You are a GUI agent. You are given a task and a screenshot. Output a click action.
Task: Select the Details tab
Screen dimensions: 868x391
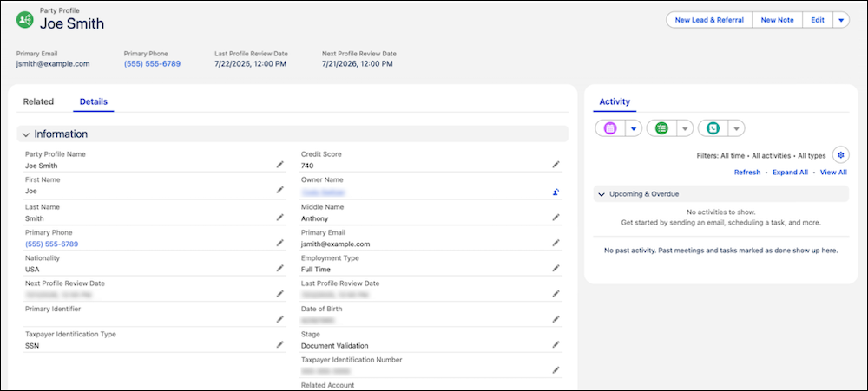94,101
